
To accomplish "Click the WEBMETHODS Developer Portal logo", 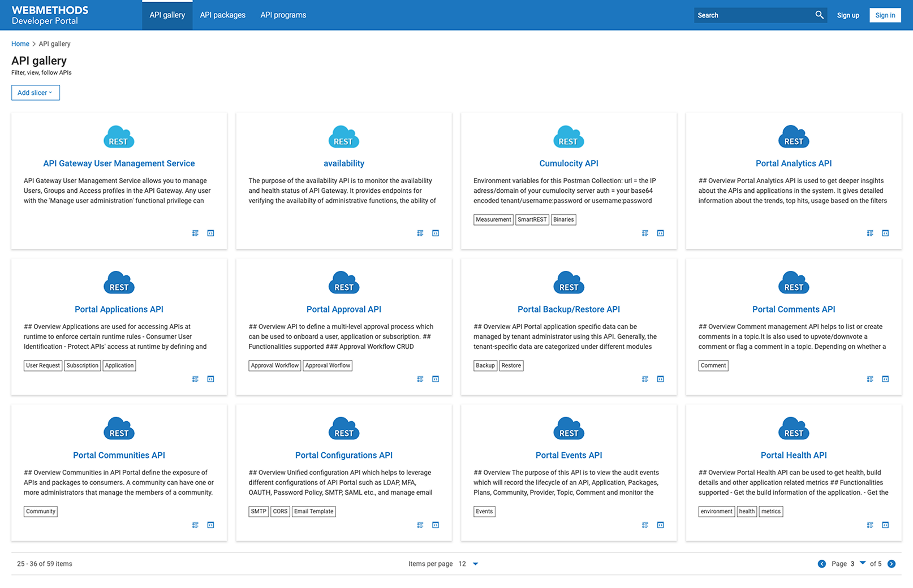I will tap(50, 15).
